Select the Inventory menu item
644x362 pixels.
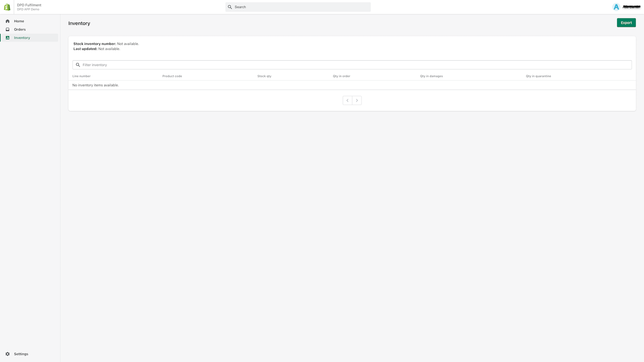(x=29, y=38)
